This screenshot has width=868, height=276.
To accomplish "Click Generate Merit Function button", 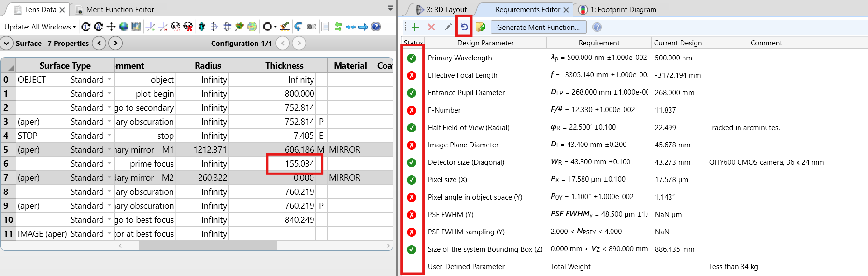I will click(538, 27).
